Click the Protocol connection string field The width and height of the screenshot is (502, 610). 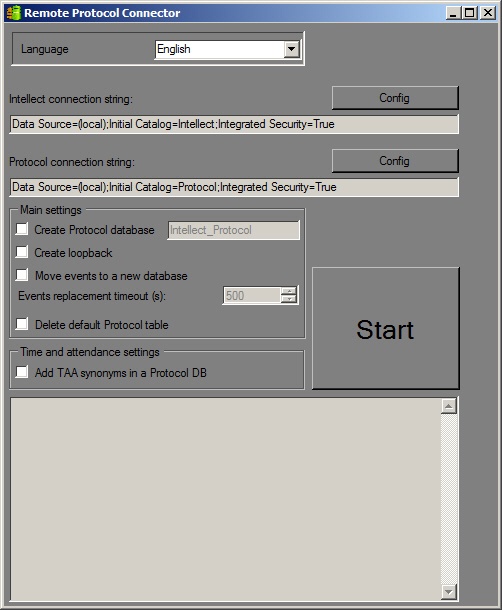234,187
